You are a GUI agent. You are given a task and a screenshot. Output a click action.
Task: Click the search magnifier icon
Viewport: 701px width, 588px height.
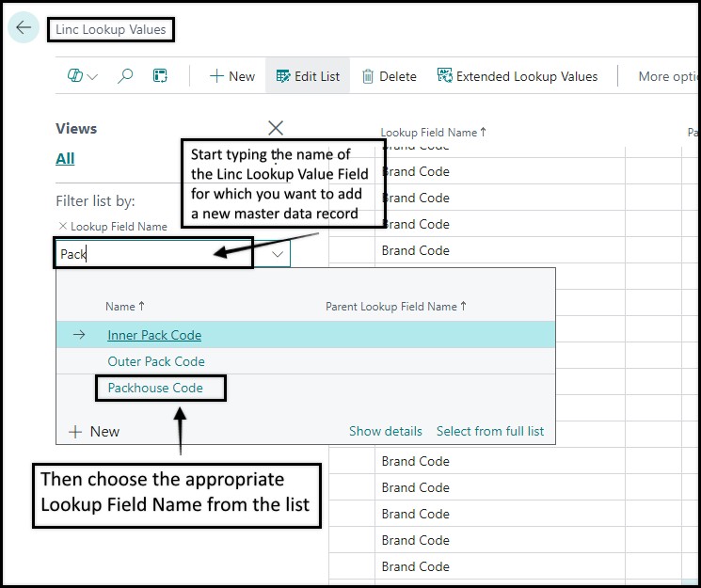pos(125,76)
